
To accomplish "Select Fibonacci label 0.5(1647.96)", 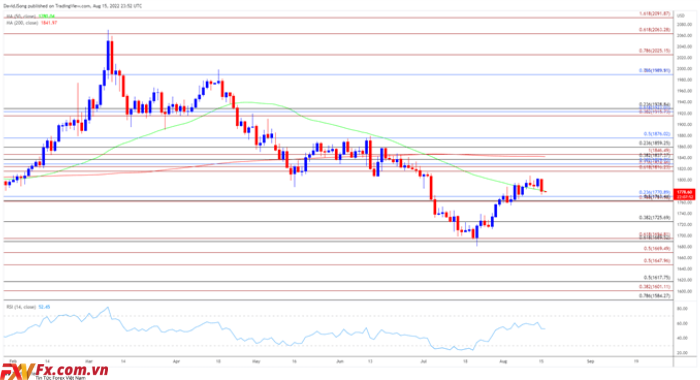I will [657, 261].
